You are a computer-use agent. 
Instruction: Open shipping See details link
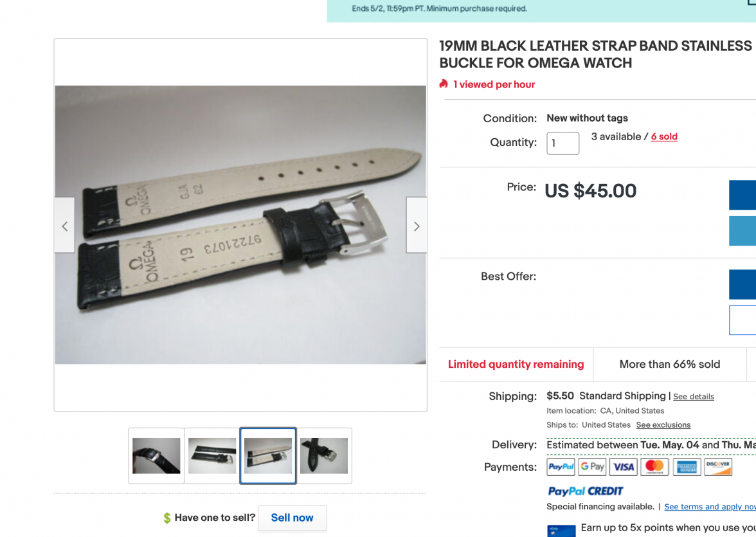[693, 397]
